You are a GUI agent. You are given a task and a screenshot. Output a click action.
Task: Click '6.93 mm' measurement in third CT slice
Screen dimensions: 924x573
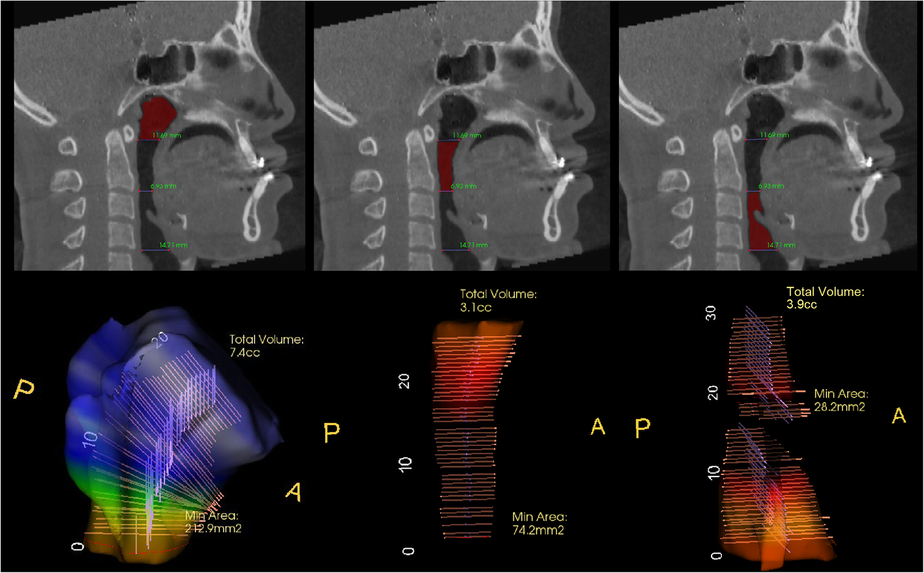pyautogui.click(x=771, y=186)
